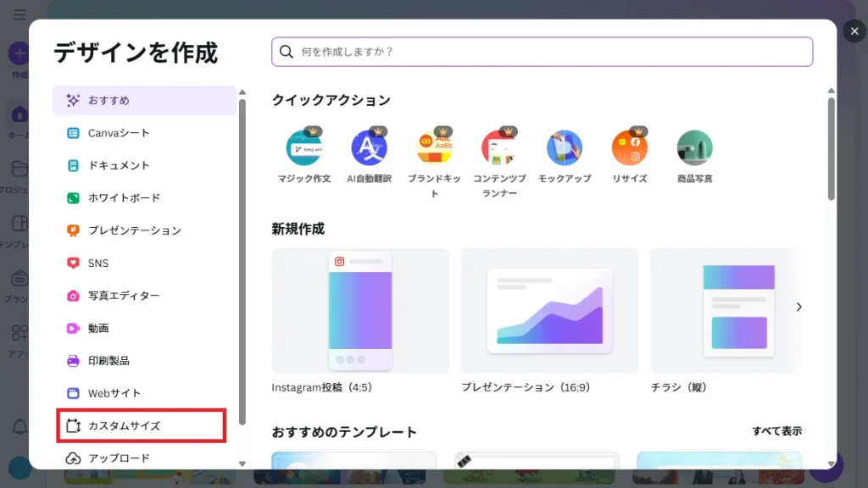Screen dimensions: 868x488
Task: Open the Magic Write (マジック作文) quick action
Action: click(x=304, y=147)
